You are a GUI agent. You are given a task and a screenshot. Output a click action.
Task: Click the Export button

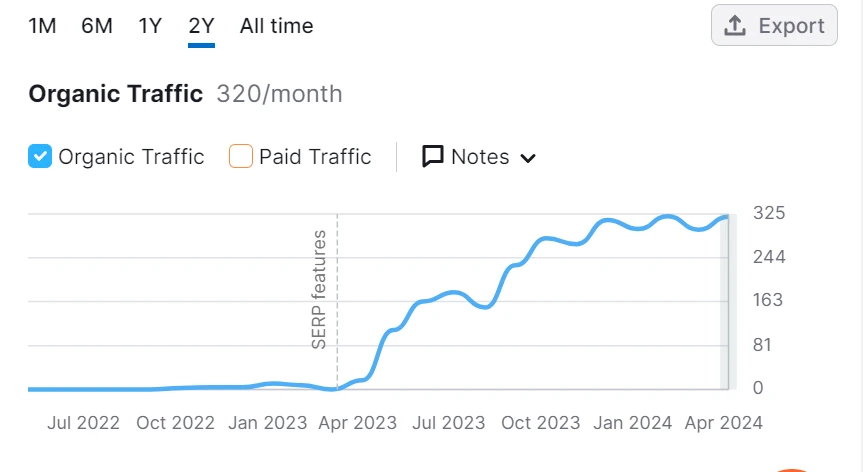tap(774, 25)
